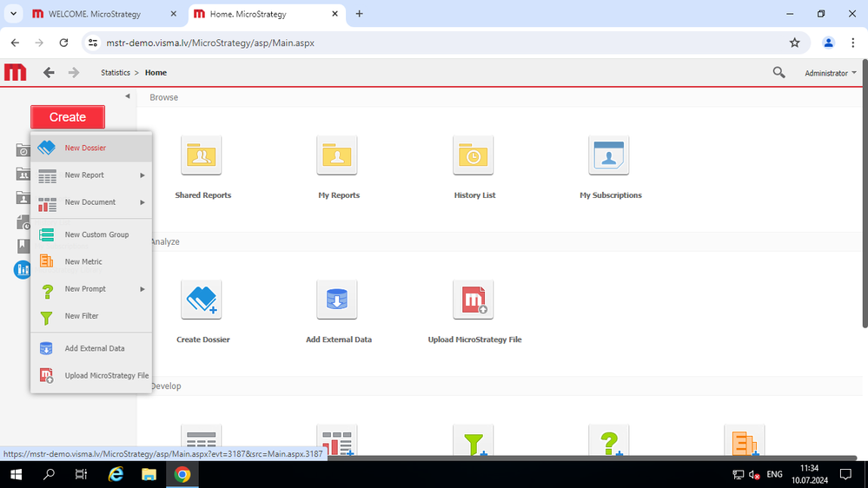This screenshot has height=488, width=868.
Task: Click the History List label
Action: click(474, 195)
